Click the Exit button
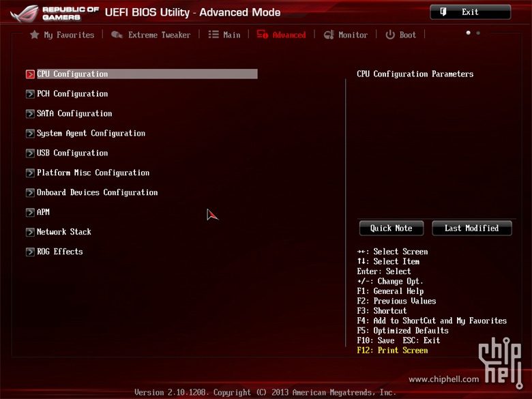The height and width of the screenshot is (399, 532). coord(470,12)
